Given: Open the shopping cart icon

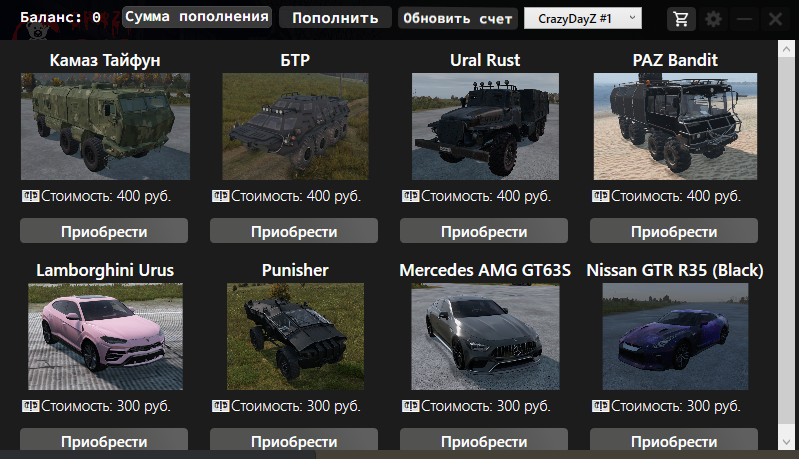Looking at the screenshot, I should pyautogui.click(x=681, y=19).
